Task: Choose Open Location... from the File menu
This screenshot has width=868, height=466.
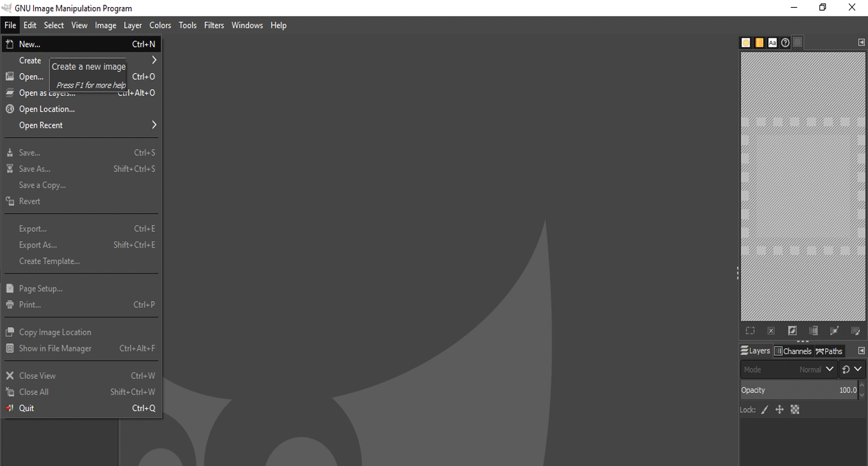Action: point(81,109)
